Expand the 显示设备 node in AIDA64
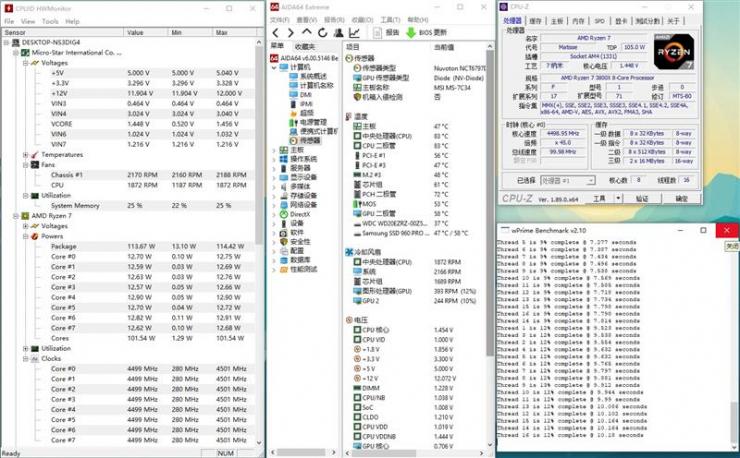The image size is (740, 458). [x=274, y=178]
